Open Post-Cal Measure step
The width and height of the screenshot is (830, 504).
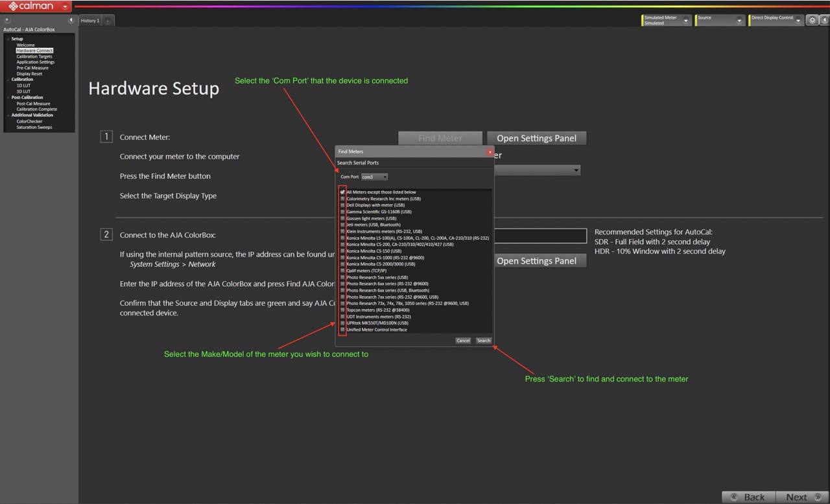click(x=33, y=104)
